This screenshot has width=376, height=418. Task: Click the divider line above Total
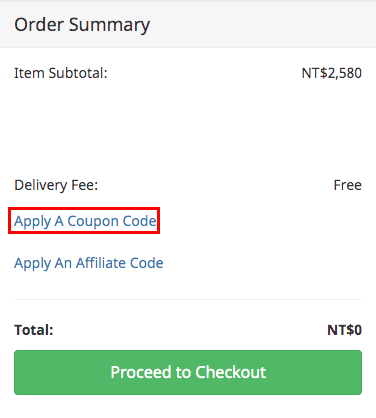click(x=188, y=299)
